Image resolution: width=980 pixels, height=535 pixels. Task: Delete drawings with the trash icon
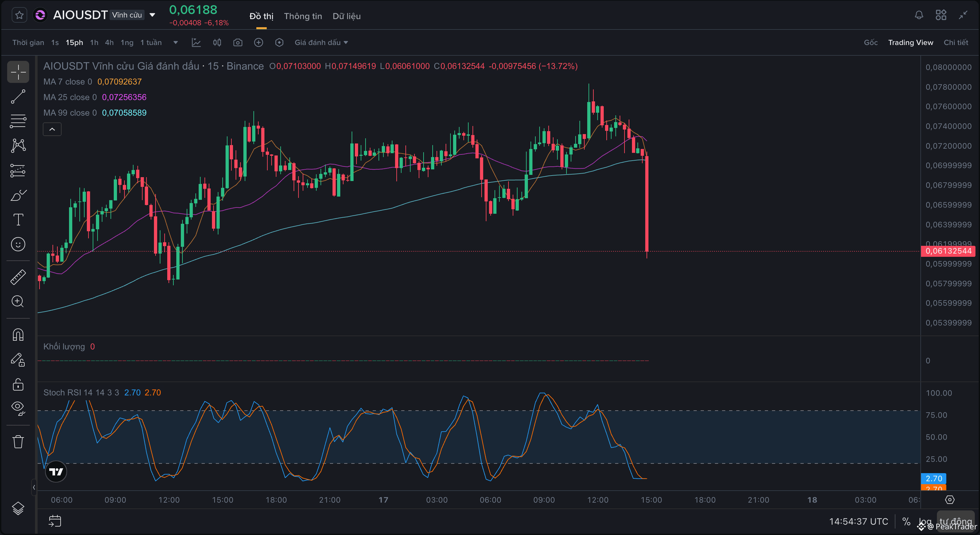[x=18, y=442]
